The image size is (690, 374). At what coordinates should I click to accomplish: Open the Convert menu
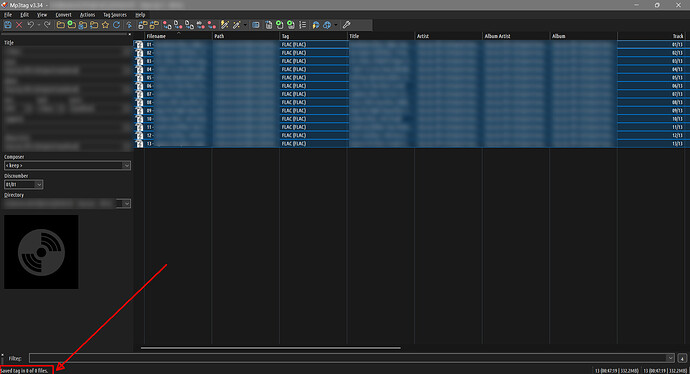tap(63, 15)
